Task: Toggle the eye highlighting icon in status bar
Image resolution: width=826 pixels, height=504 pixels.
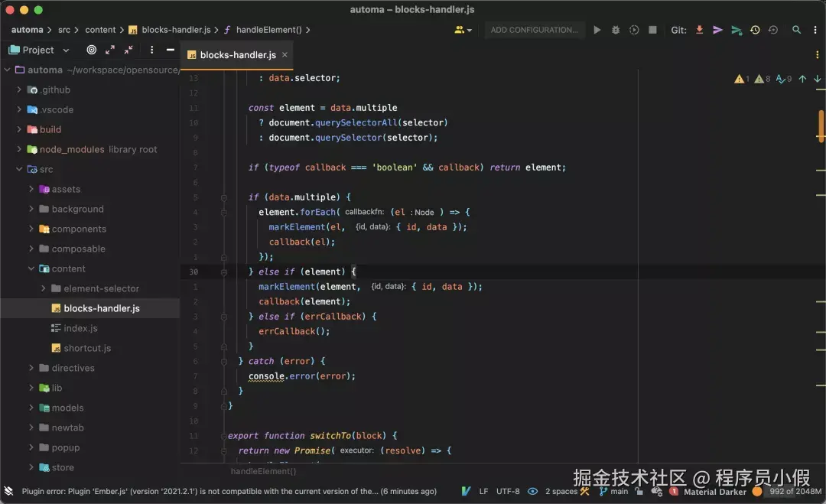Action: pyautogui.click(x=532, y=491)
